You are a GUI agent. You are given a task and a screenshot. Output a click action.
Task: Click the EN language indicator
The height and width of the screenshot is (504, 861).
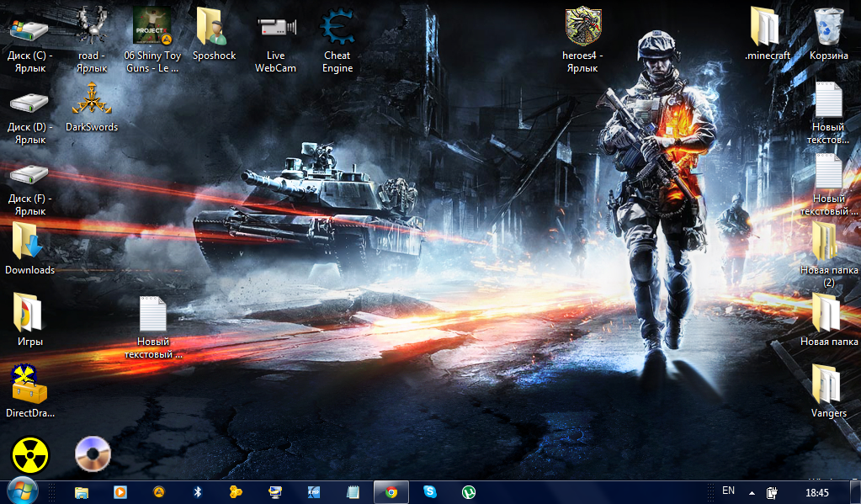pyautogui.click(x=728, y=491)
